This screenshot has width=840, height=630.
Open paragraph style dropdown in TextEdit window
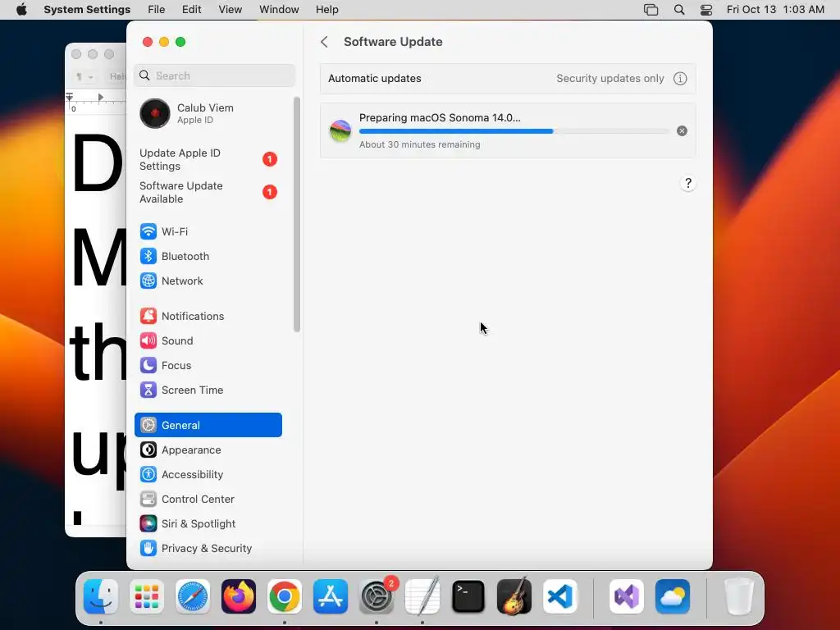tap(84, 76)
